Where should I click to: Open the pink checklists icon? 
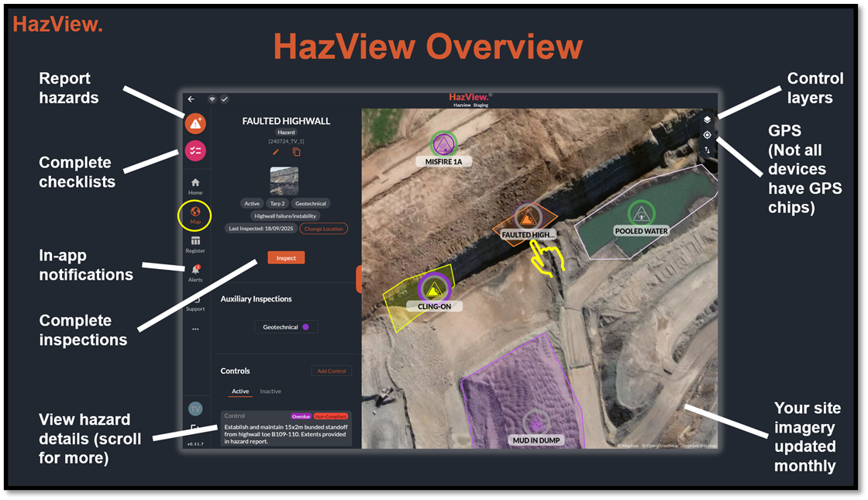tap(195, 150)
